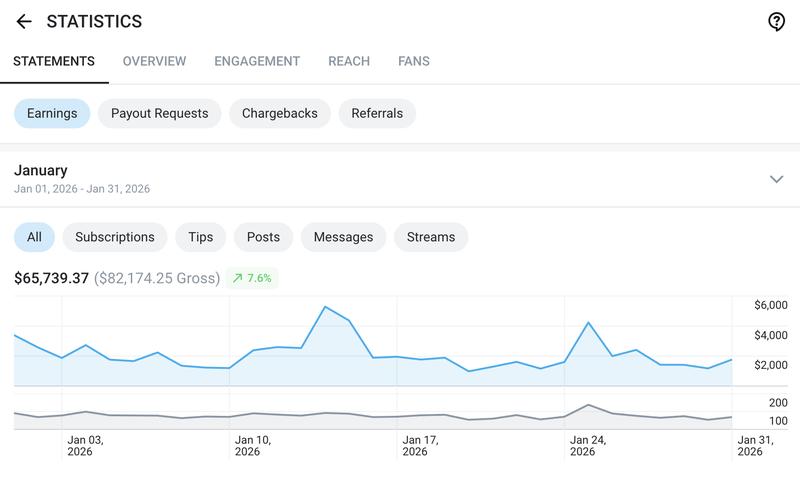
Task: Click the Jan 10, 2026 axis label
Action: pyautogui.click(x=253, y=446)
